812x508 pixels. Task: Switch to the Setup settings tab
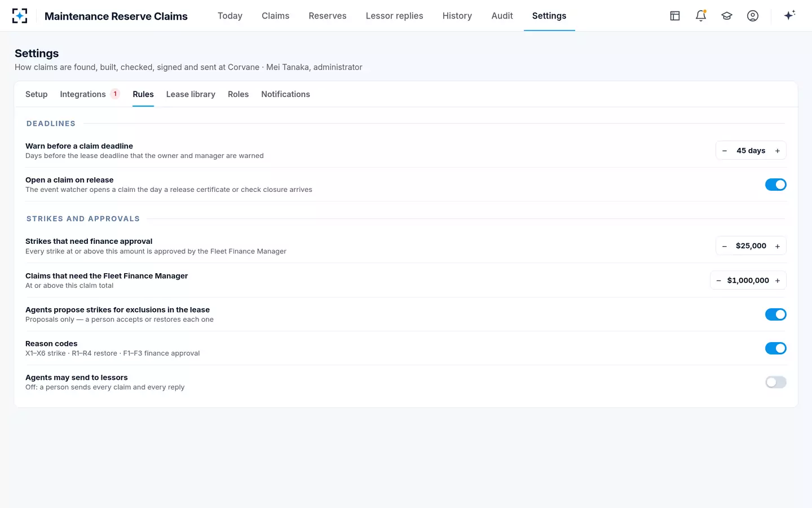click(x=37, y=94)
